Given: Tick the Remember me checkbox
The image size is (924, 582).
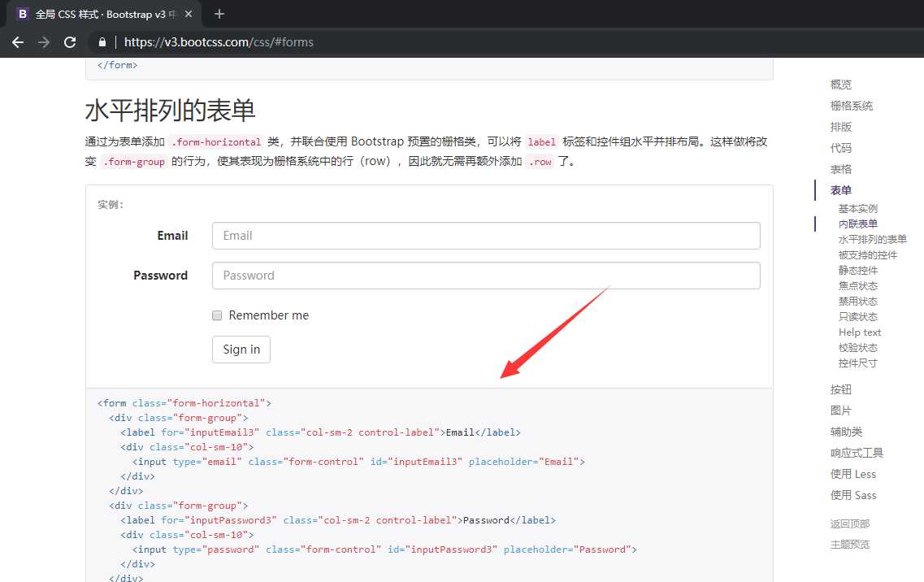Looking at the screenshot, I should (x=217, y=315).
